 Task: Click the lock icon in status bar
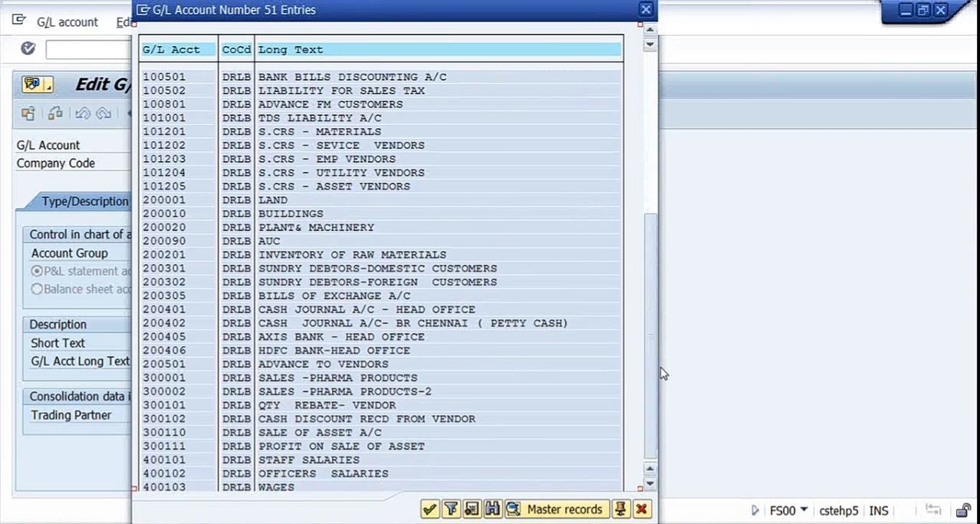[x=963, y=510]
